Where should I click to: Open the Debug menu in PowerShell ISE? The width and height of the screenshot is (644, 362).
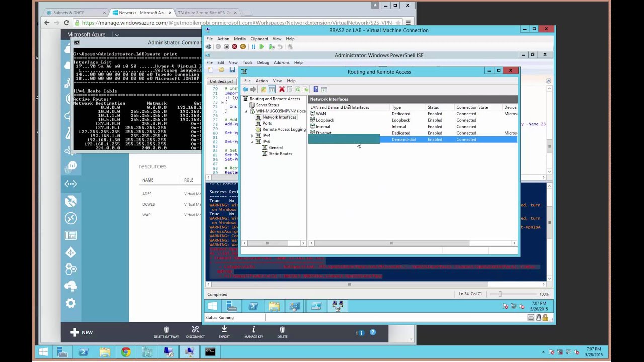263,63
